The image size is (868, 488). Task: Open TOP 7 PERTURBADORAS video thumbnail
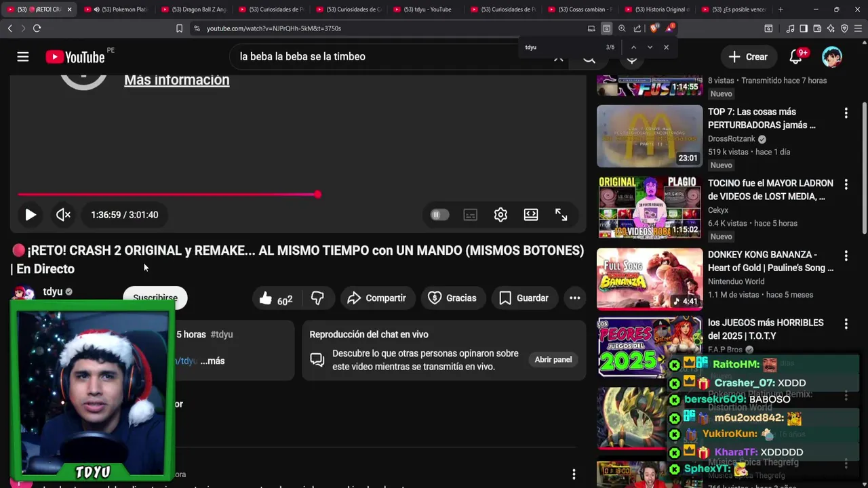coord(650,136)
